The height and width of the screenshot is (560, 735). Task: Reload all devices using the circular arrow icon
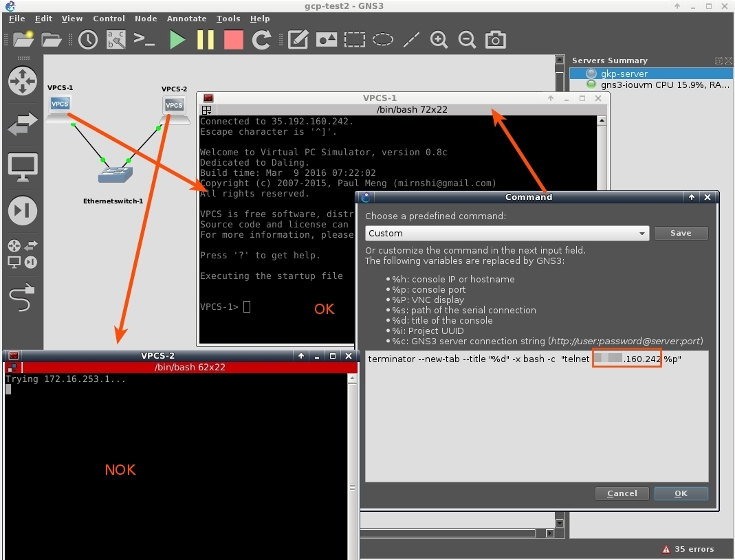[x=261, y=39]
